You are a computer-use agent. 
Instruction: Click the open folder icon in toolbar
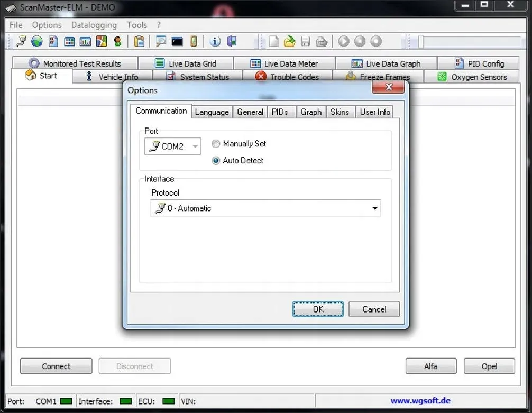tap(289, 41)
